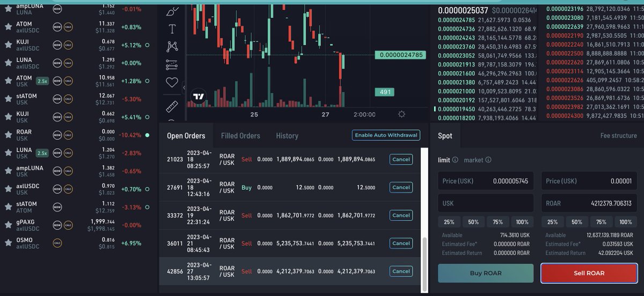Click the USK amount input field
Image resolution: width=644 pixels, height=296 pixels.
pyautogui.click(x=486, y=203)
